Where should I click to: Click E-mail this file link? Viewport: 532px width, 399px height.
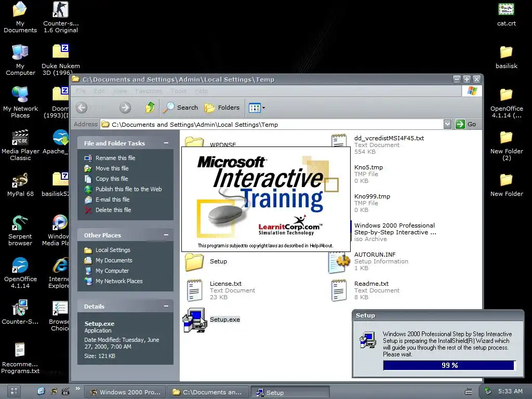point(113,199)
